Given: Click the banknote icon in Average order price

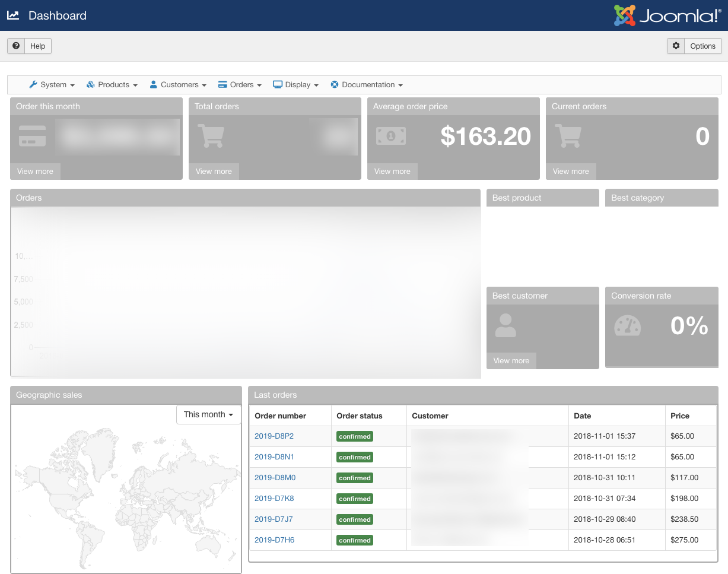Looking at the screenshot, I should [391, 136].
